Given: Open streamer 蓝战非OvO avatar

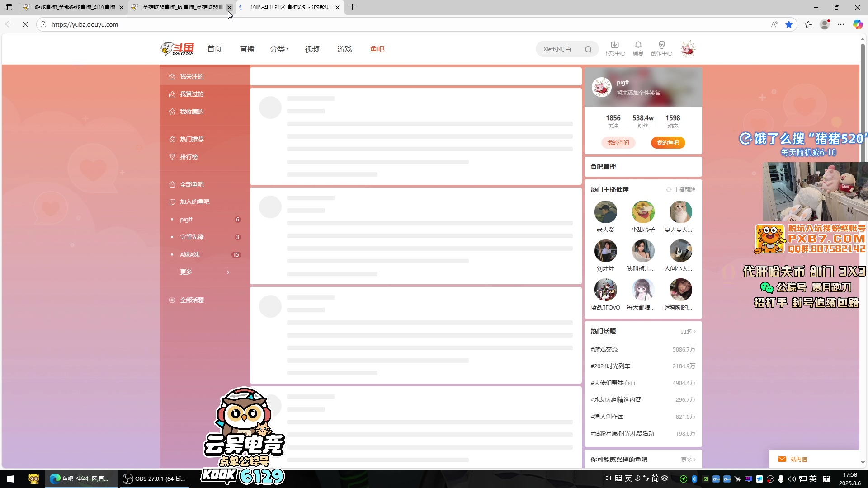Looking at the screenshot, I should (605, 290).
